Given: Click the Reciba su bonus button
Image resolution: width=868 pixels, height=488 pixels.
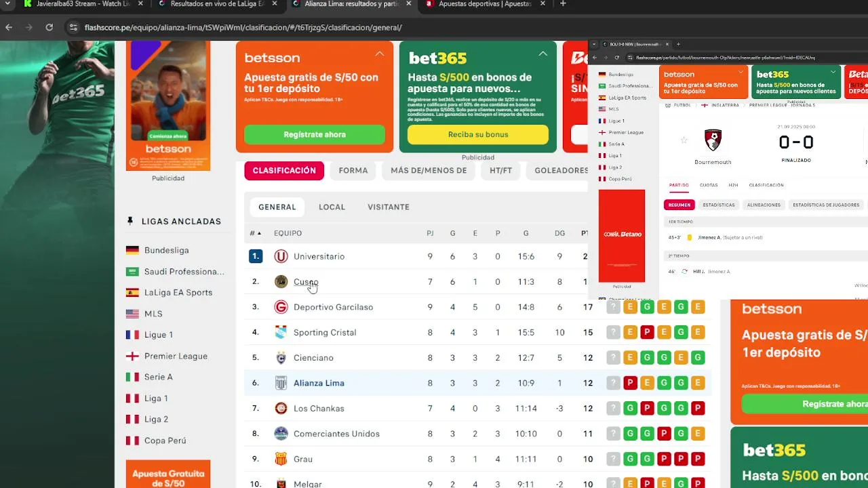Looking at the screenshot, I should pos(478,134).
